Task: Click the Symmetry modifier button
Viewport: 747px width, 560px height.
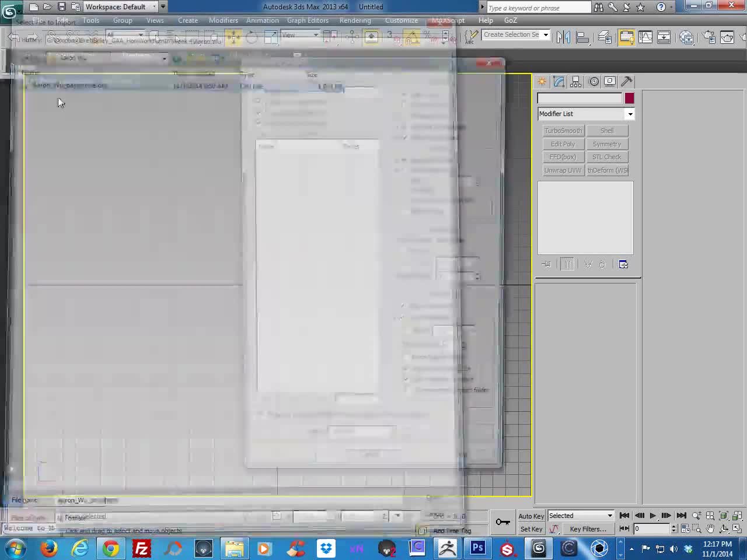Action: (608, 144)
